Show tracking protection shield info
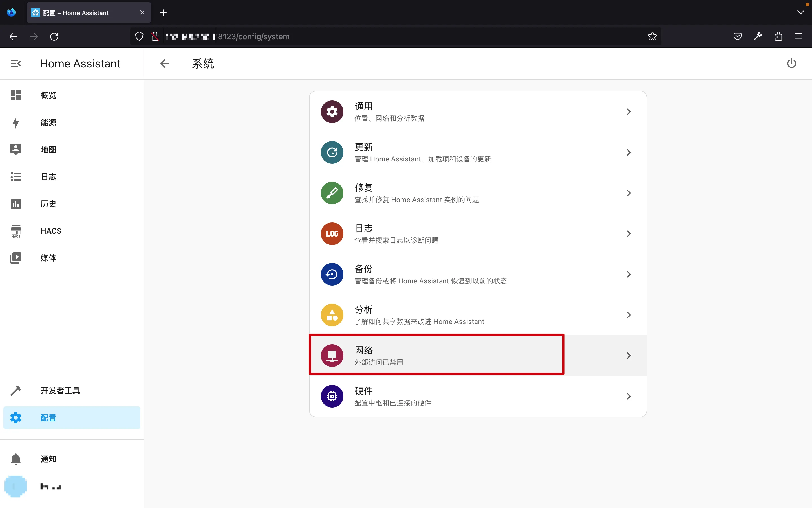812x508 pixels. click(139, 36)
